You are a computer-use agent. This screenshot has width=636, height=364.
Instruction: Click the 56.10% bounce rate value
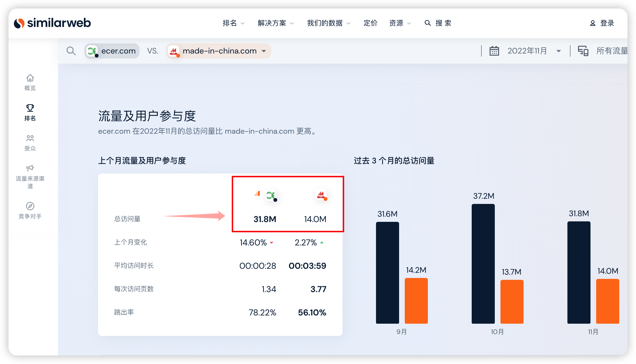[x=312, y=312]
